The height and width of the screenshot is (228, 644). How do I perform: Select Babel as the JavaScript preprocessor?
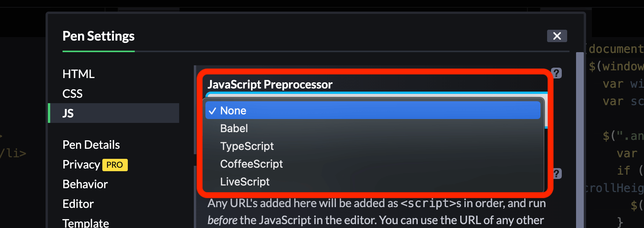click(234, 128)
